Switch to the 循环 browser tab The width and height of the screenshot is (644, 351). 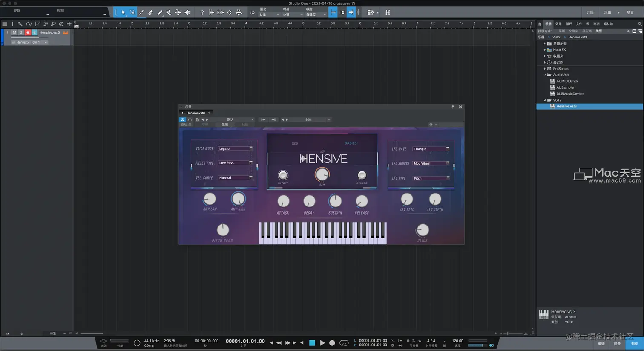(569, 24)
